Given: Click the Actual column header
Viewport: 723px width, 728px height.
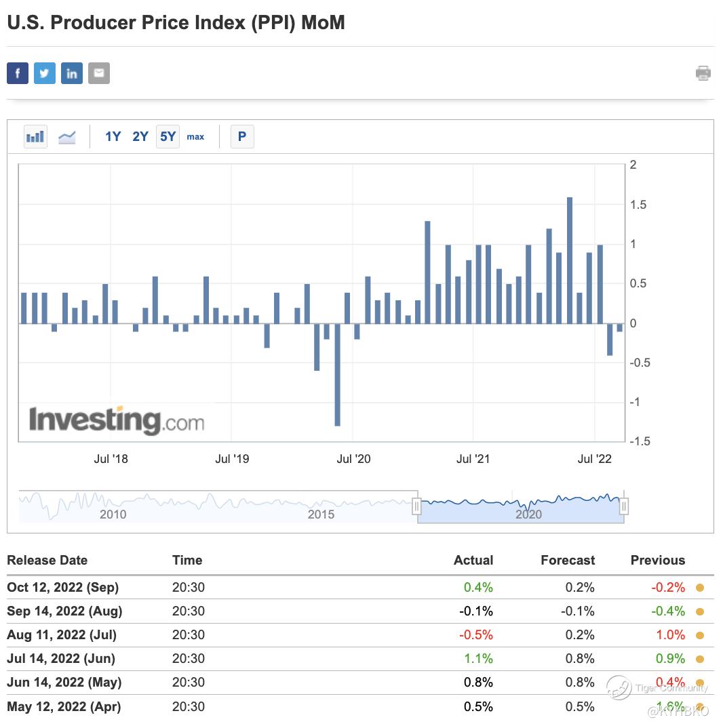Looking at the screenshot, I should pyautogui.click(x=473, y=561).
